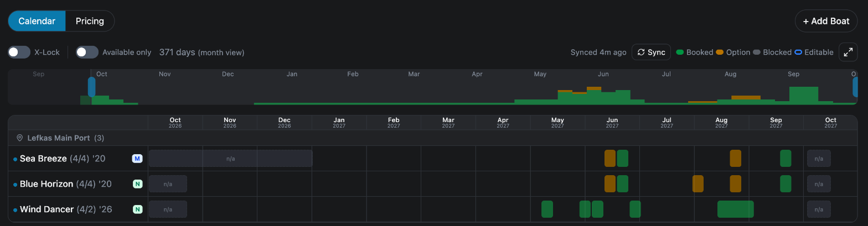This screenshot has width=868, height=226.
Task: Click the blue status dot beside Sea Breeze
Action: [x=15, y=159]
